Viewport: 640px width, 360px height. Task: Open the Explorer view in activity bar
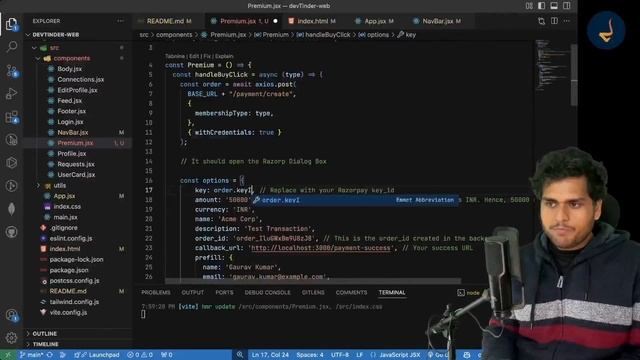11,24
